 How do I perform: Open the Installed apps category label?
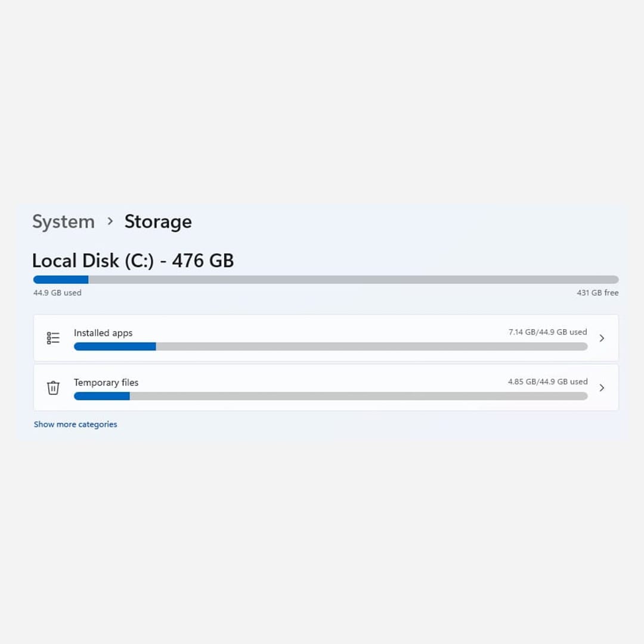click(103, 333)
